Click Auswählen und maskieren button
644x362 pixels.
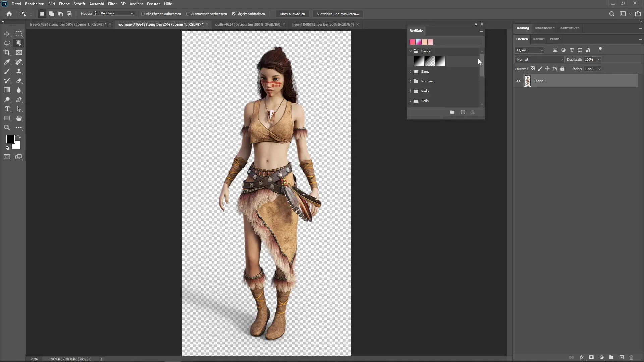click(337, 14)
